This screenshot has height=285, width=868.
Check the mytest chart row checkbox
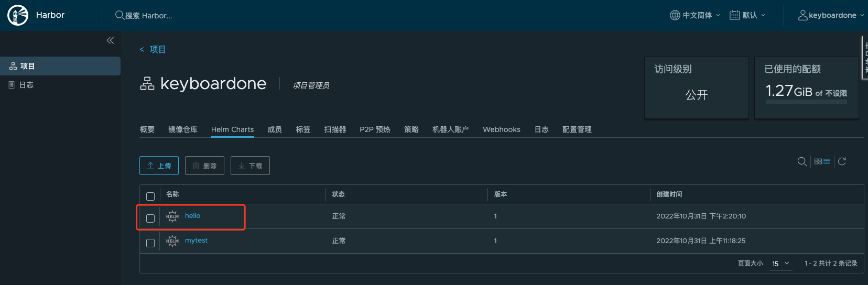pyautogui.click(x=150, y=243)
